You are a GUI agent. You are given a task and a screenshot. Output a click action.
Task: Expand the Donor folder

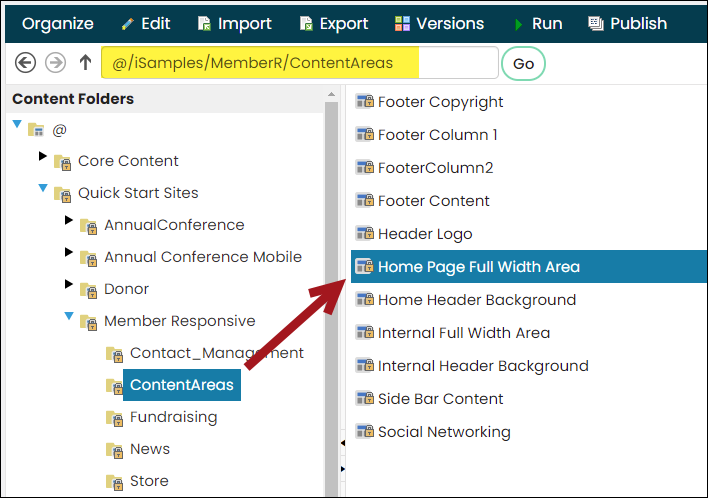point(69,284)
